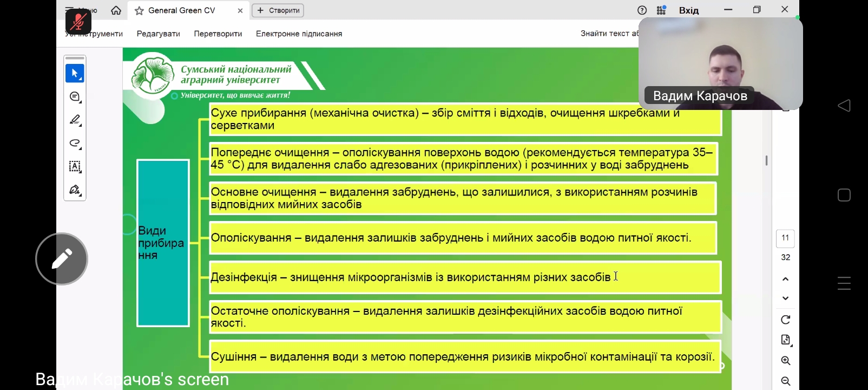Click the fountain pen signature tool
Screen dimensions: 868x390
pyautogui.click(x=75, y=190)
